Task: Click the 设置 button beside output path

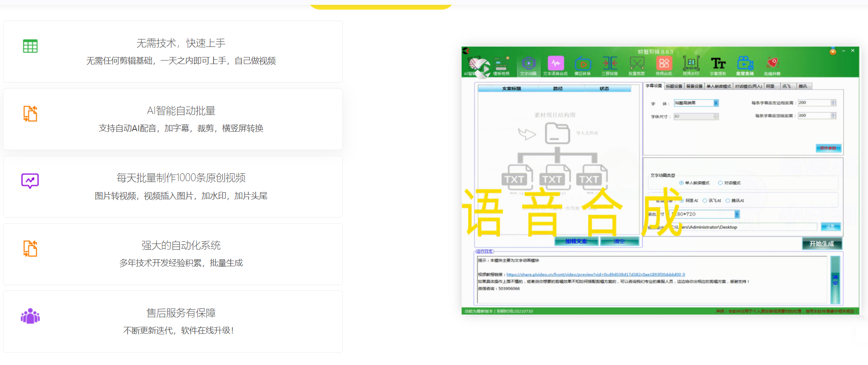Action: [x=831, y=227]
